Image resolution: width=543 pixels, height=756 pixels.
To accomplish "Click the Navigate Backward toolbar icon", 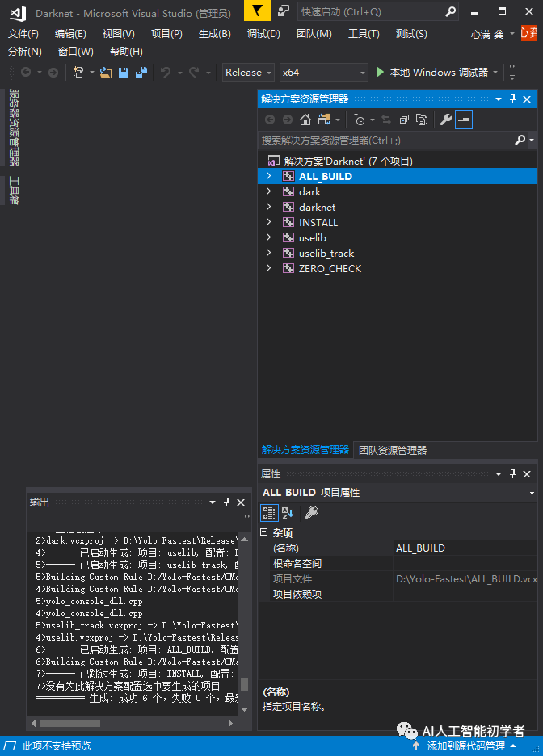I will 26,73.
